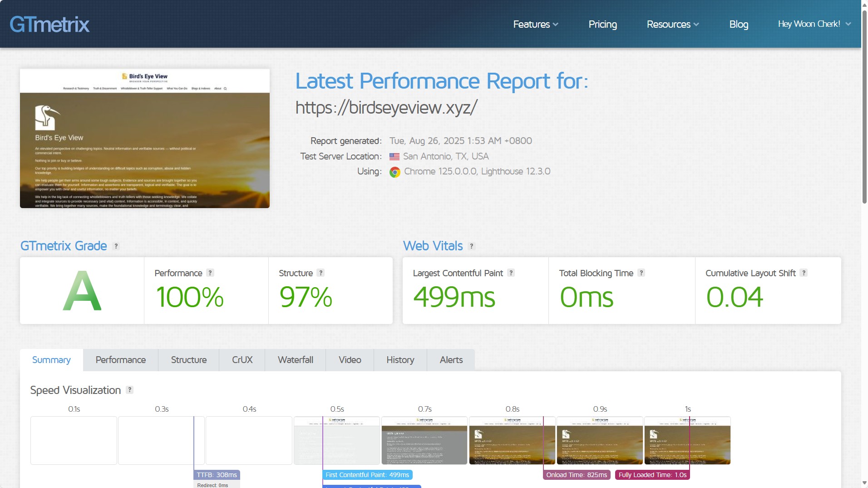
Task: Show help for the Performance score
Action: 210,273
